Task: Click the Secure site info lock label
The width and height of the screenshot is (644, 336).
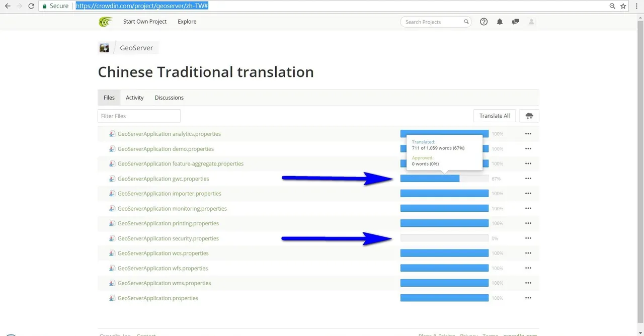Action: click(55, 6)
